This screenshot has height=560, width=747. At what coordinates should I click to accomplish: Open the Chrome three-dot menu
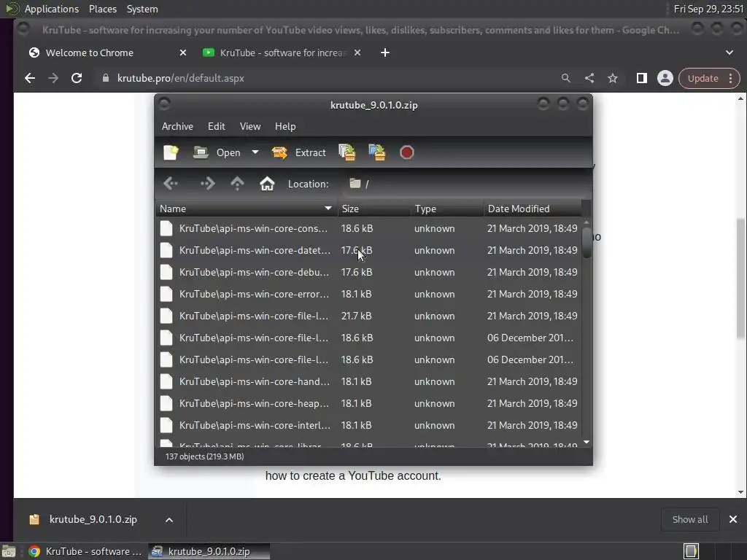pos(731,79)
